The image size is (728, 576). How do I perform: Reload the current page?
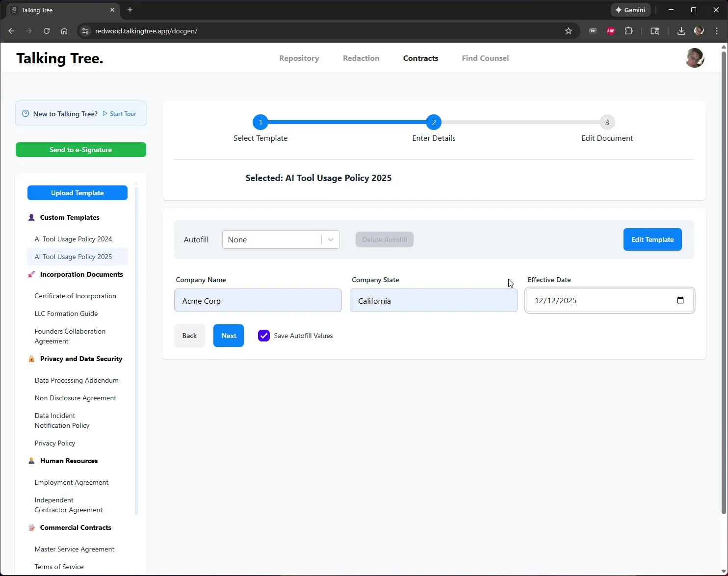point(47,31)
